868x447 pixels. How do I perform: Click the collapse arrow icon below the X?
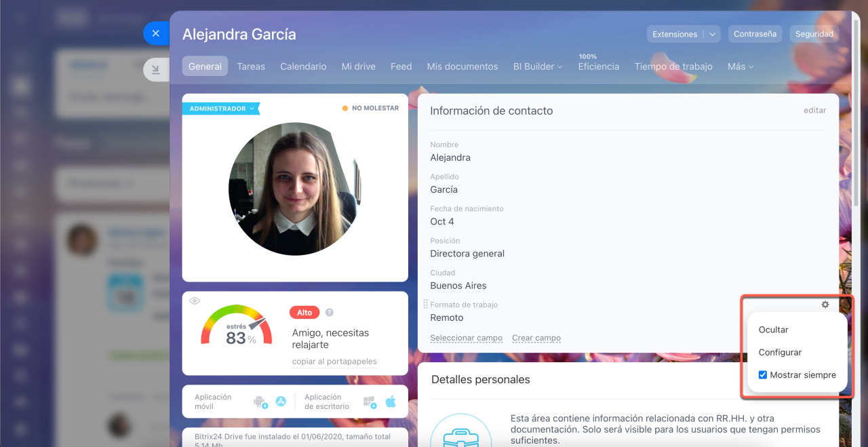point(156,69)
